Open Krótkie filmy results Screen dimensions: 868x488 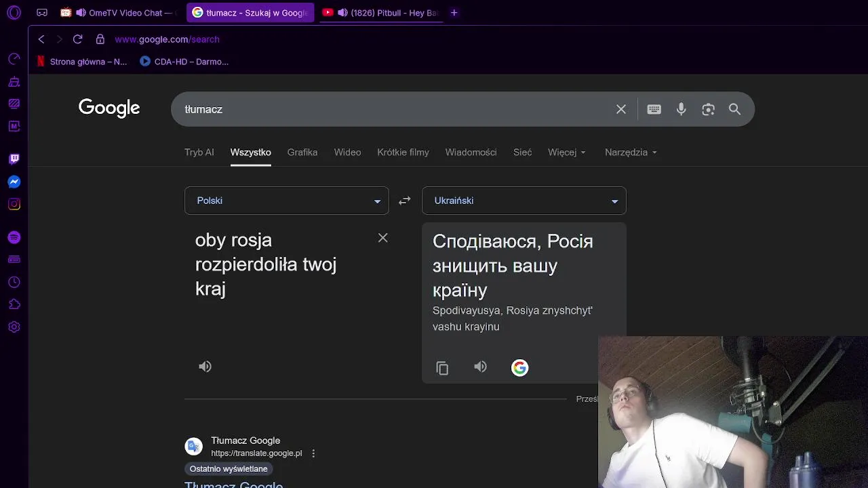tap(403, 152)
